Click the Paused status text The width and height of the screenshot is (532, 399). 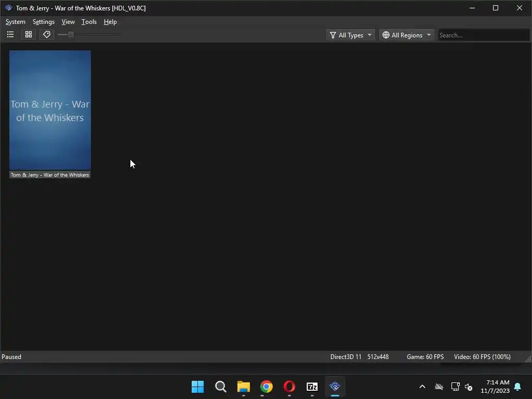point(11,357)
